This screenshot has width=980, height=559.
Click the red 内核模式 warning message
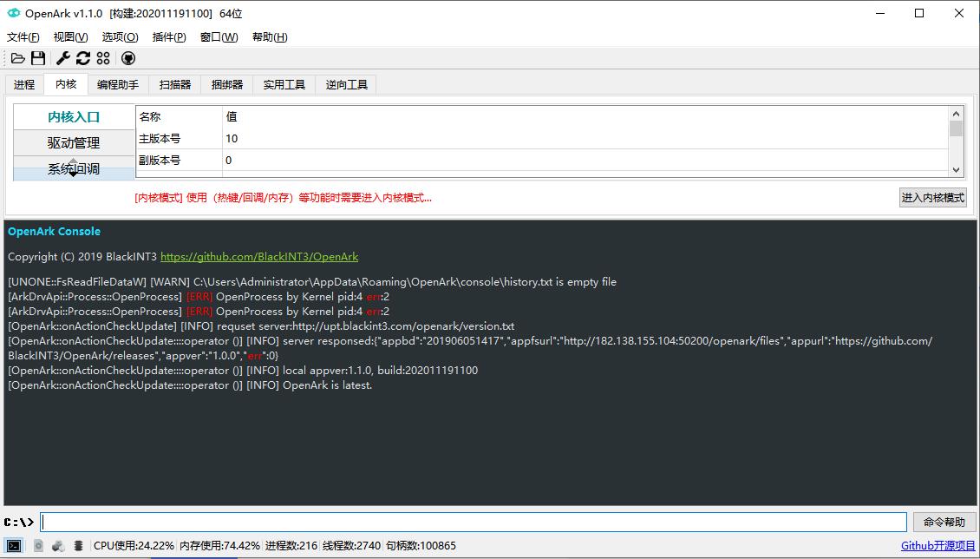coord(283,198)
